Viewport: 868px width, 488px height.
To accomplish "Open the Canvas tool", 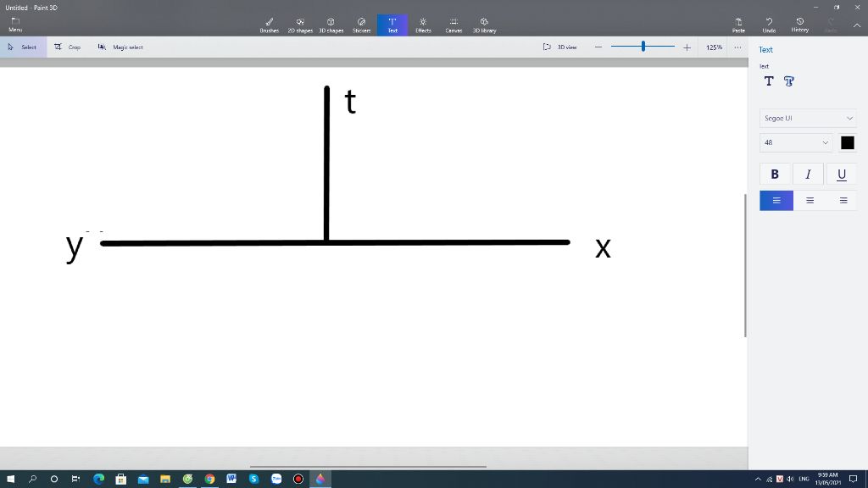I will [x=453, y=25].
